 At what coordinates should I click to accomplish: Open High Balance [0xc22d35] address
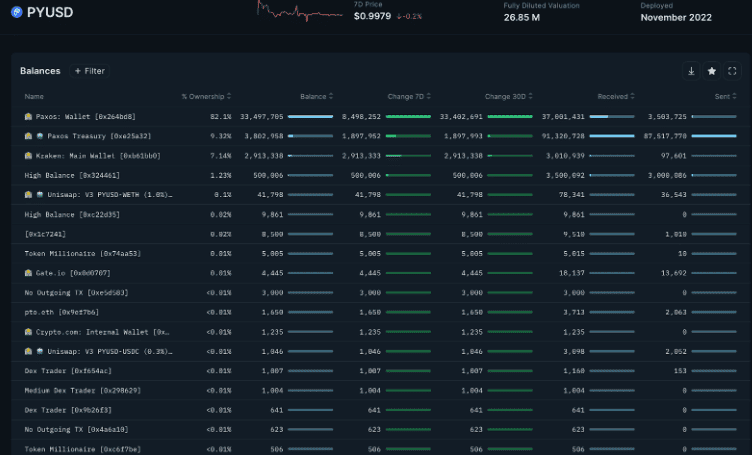click(x=72, y=214)
